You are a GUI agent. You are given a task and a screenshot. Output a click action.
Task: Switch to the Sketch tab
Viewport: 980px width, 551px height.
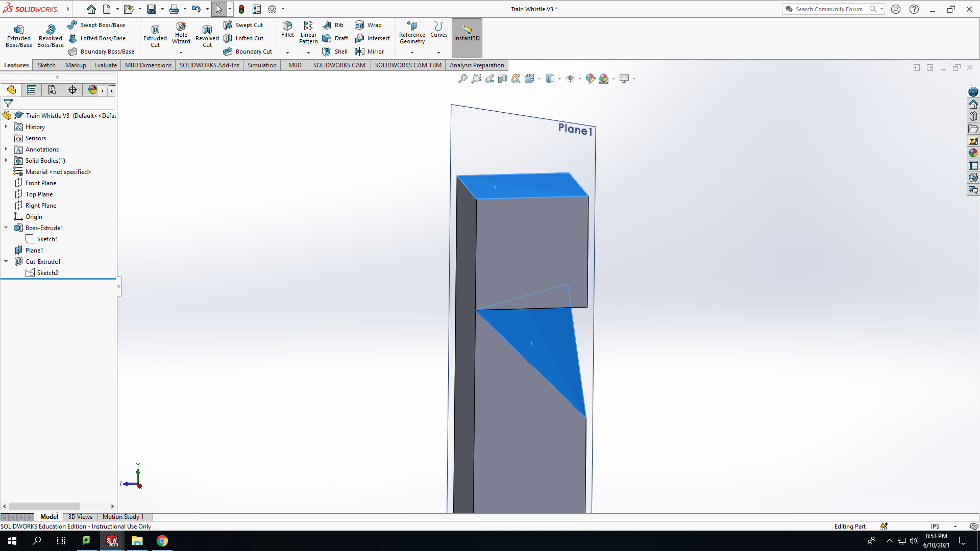point(46,65)
